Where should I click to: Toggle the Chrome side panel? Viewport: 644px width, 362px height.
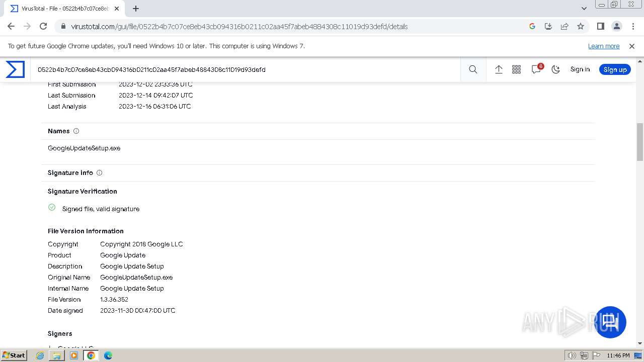[x=600, y=26]
